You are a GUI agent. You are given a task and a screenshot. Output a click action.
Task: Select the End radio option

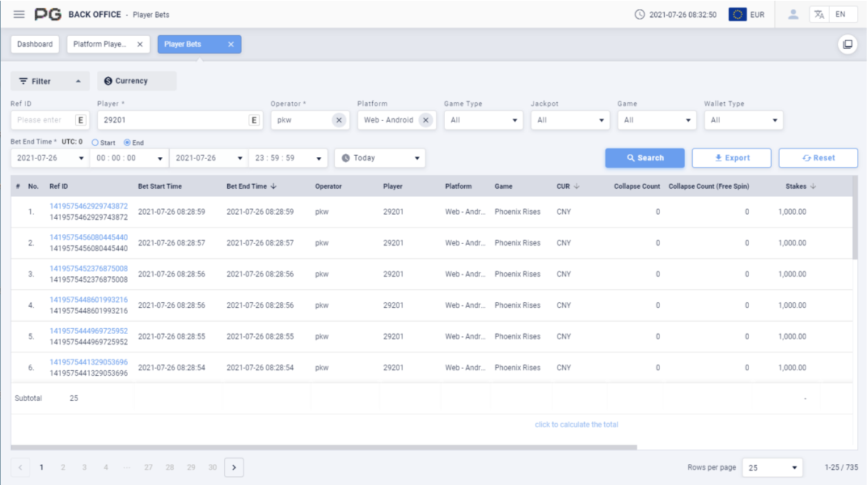(x=127, y=143)
